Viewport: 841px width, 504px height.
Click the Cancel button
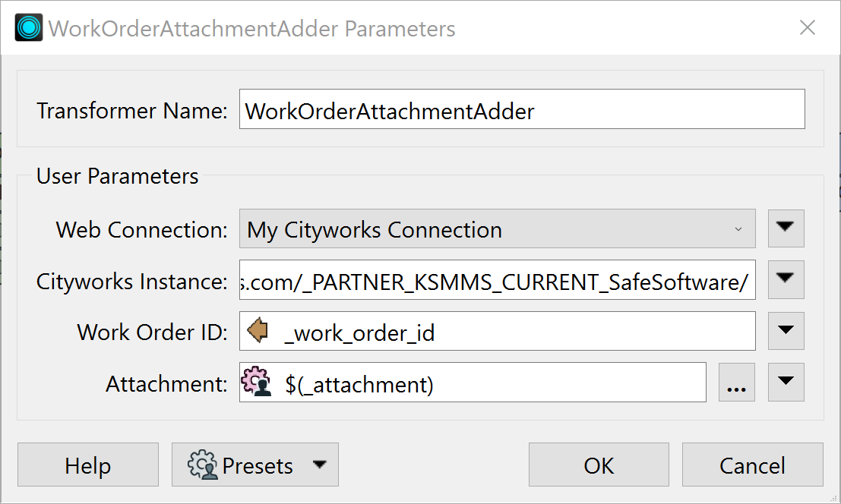click(x=752, y=465)
